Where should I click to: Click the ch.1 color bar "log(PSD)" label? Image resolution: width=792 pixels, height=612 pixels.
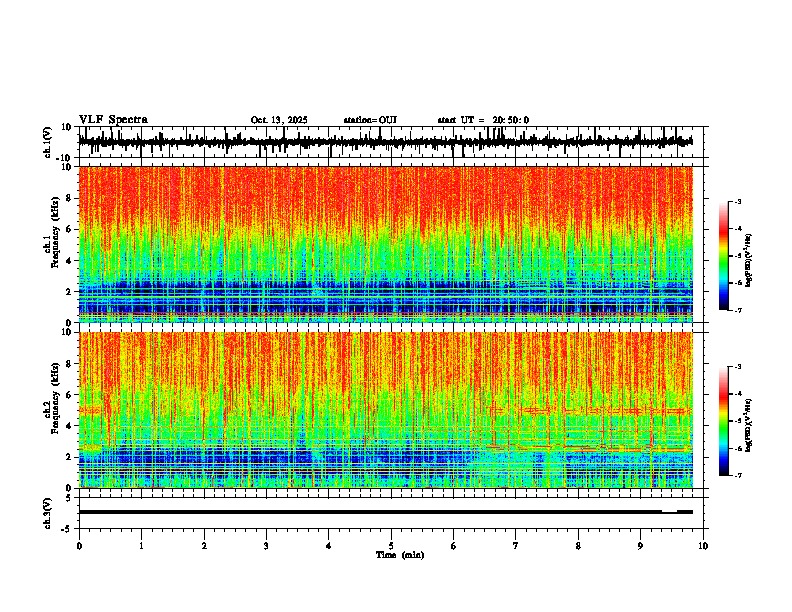tap(749, 261)
